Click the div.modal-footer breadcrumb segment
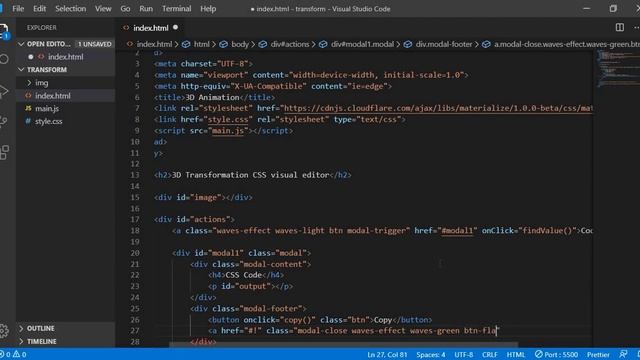The height and width of the screenshot is (360, 640). (443, 44)
